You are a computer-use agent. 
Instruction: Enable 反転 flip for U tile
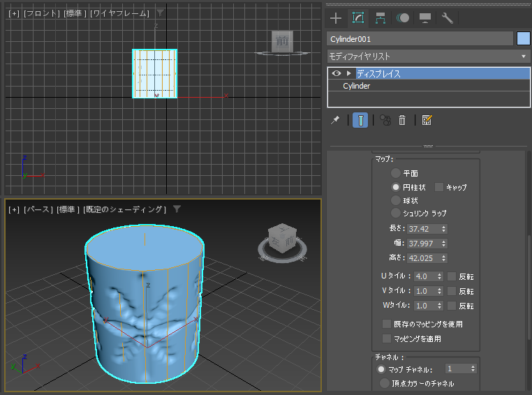coord(452,276)
